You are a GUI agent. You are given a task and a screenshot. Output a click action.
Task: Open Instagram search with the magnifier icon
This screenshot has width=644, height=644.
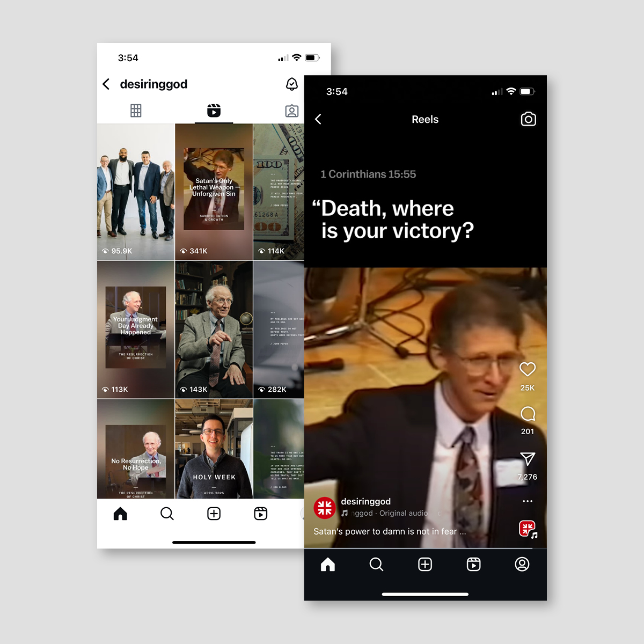(x=167, y=514)
